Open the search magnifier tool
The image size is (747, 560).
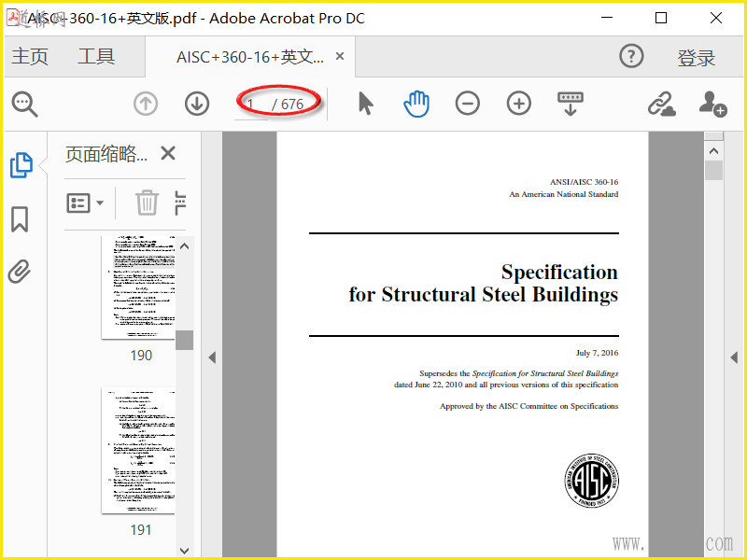tap(25, 104)
